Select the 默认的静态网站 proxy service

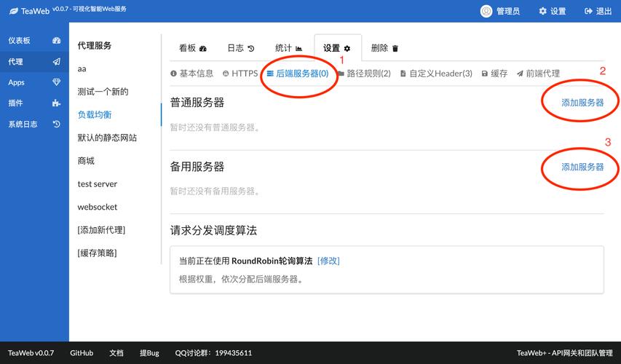(107, 138)
